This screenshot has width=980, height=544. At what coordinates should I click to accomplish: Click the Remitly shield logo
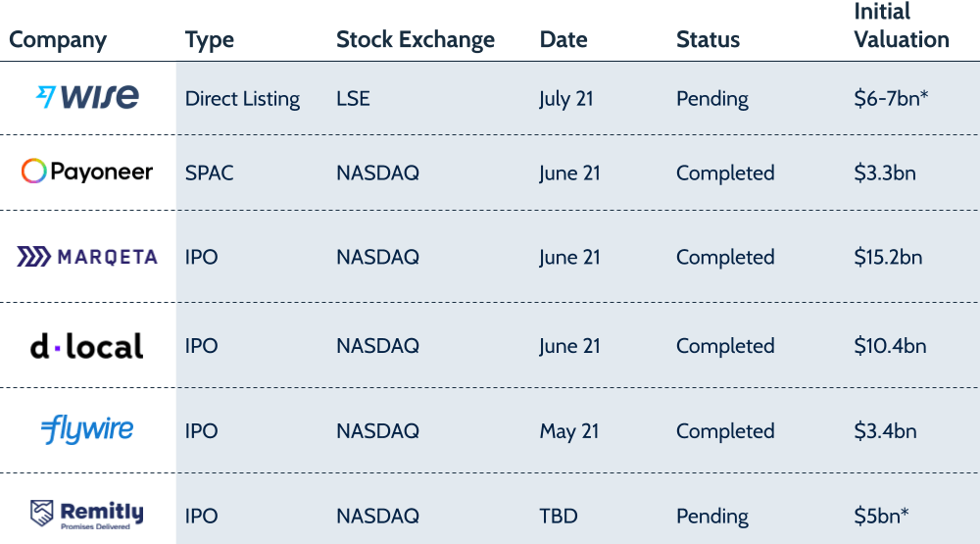pyautogui.click(x=41, y=514)
